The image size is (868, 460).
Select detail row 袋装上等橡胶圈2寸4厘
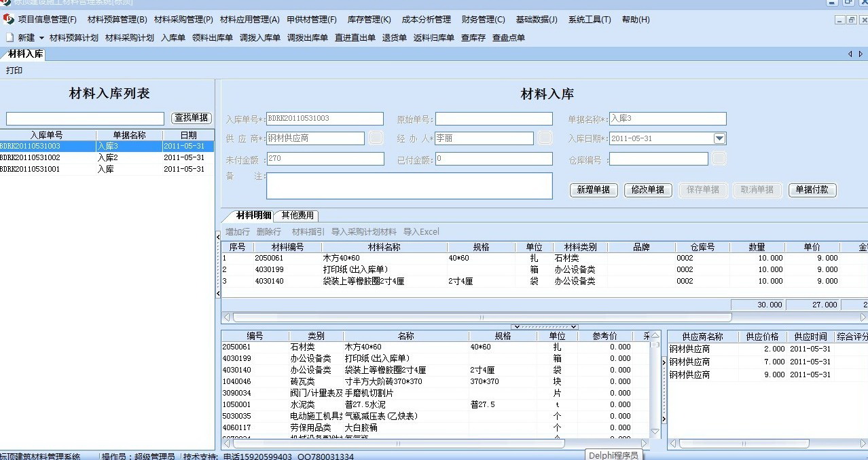click(543, 281)
